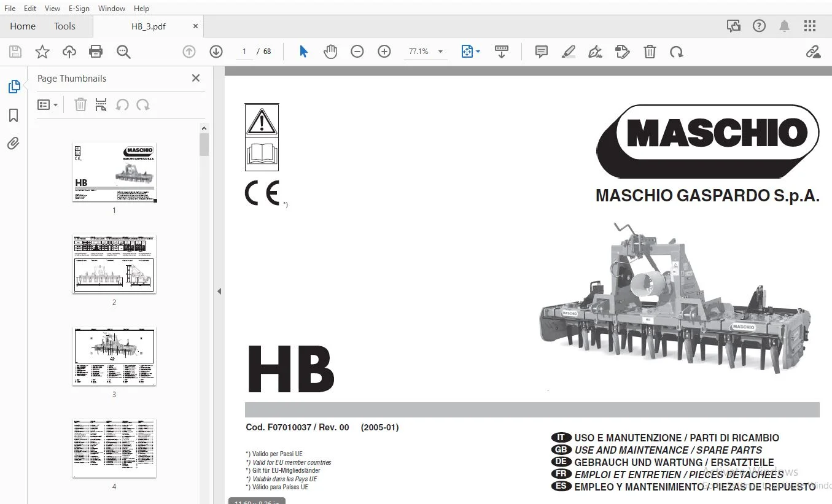Open the Bookmarks sidebar panel
The image size is (832, 504).
point(14,115)
